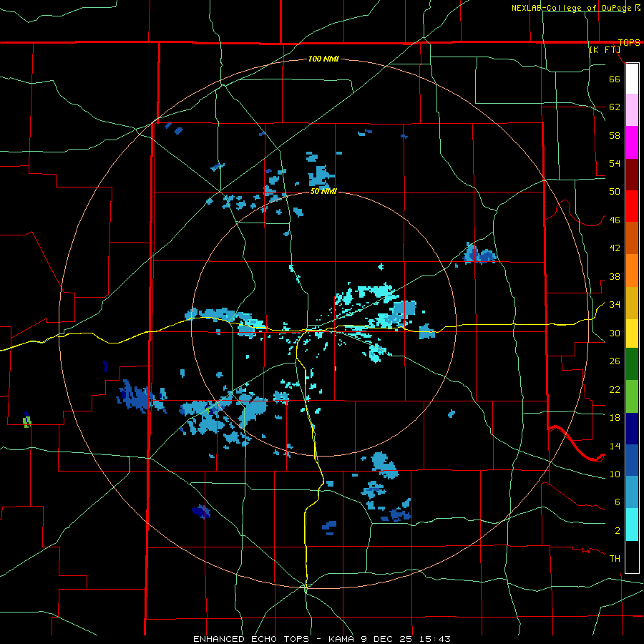The width and height of the screenshot is (644, 644).
Task: Click the dark green legend swatch
Action: (x=632, y=364)
